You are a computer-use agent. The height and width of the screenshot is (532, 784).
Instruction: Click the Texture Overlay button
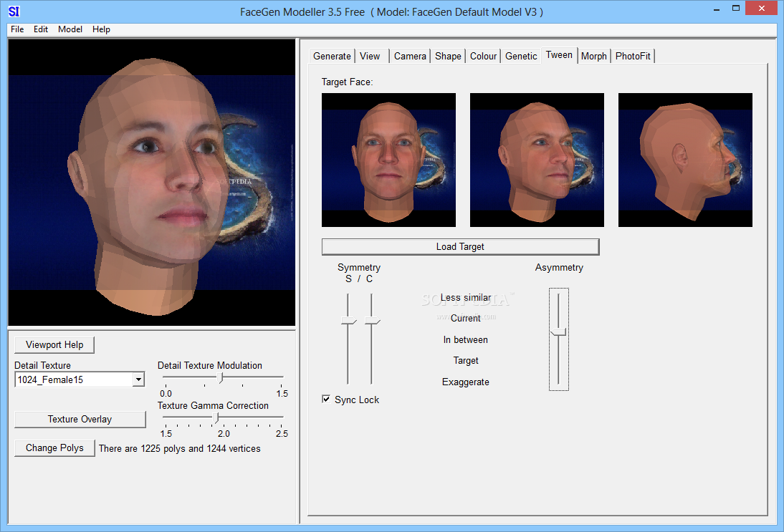pos(80,419)
